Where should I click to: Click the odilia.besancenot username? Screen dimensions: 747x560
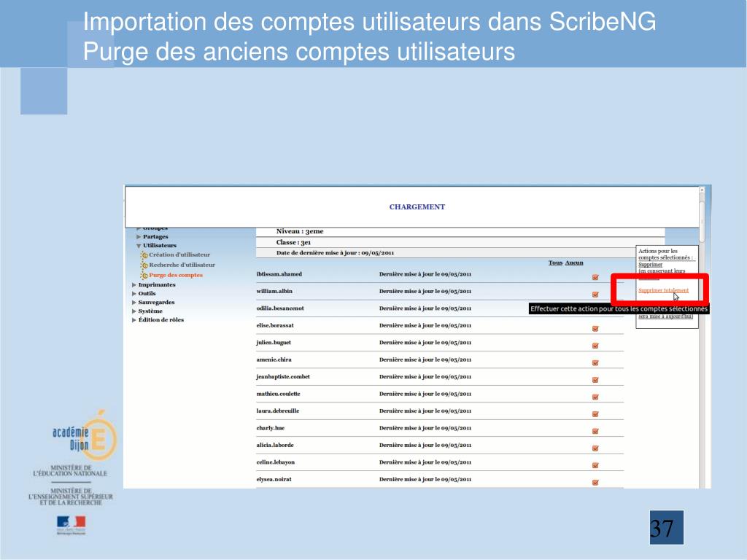pos(280,308)
